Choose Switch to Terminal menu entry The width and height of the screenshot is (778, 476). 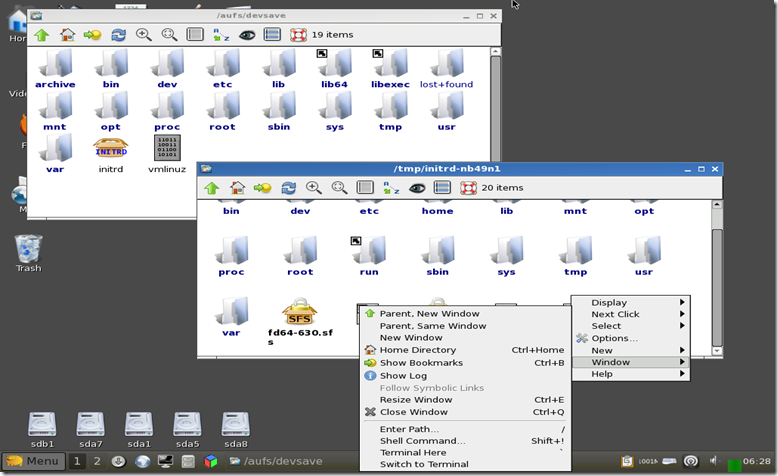(465, 464)
